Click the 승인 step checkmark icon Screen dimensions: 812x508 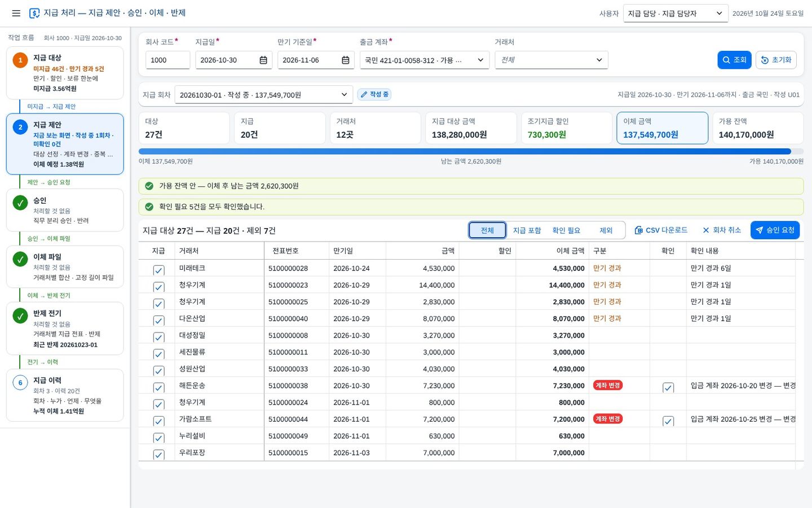click(x=20, y=203)
